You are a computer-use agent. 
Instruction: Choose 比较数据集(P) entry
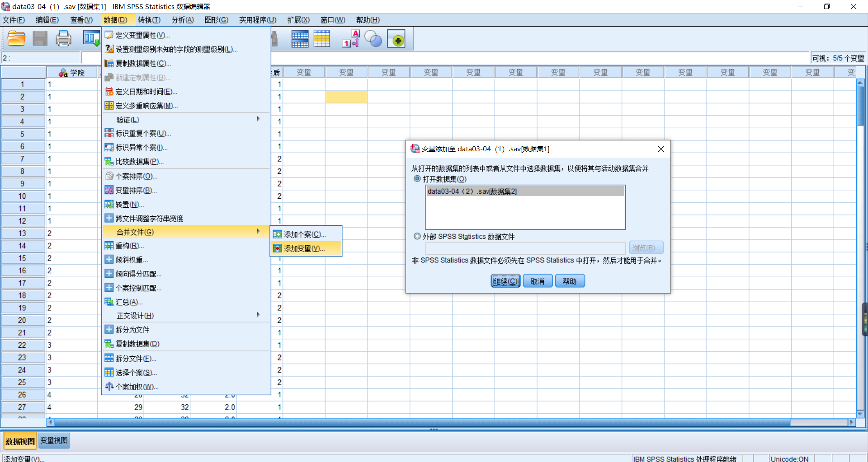[186, 162]
